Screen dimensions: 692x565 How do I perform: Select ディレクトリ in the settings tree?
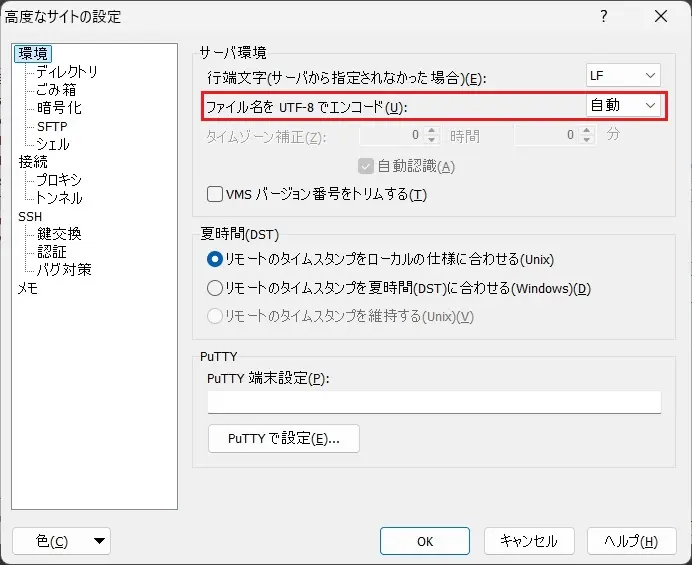[x=67, y=72]
